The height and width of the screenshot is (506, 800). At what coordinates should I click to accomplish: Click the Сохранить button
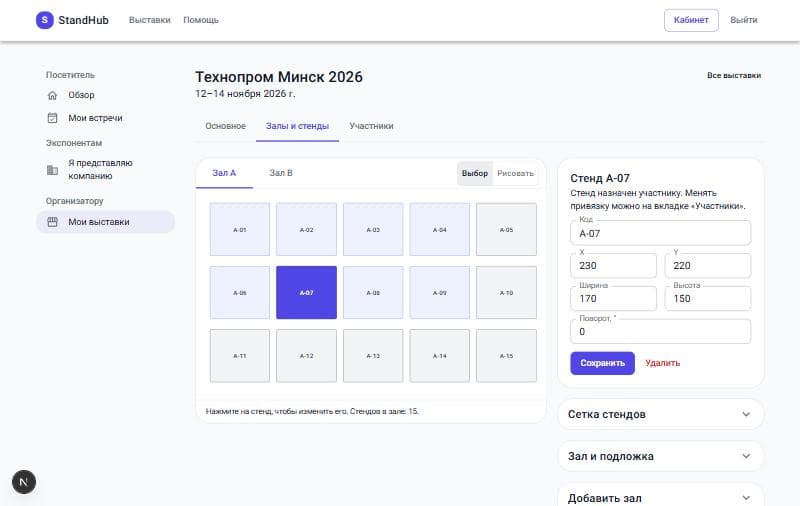pyautogui.click(x=602, y=363)
